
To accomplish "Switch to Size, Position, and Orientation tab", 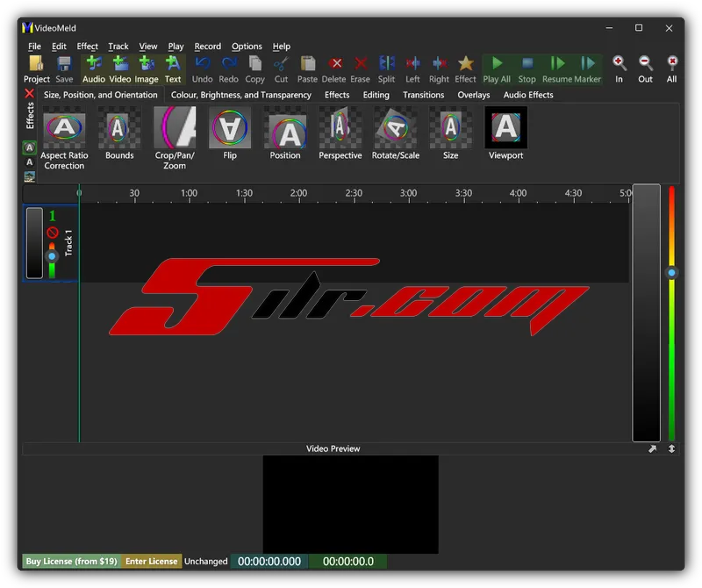I will coord(101,95).
